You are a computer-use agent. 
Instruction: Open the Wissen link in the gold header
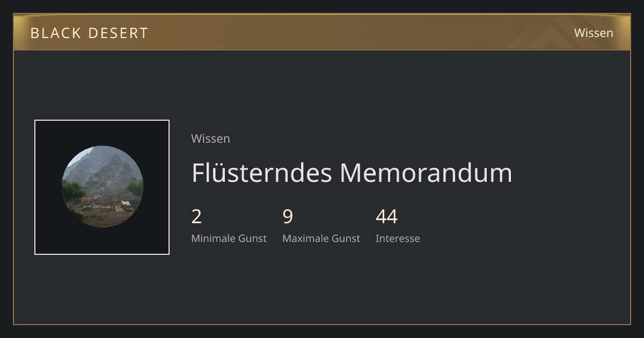(594, 33)
